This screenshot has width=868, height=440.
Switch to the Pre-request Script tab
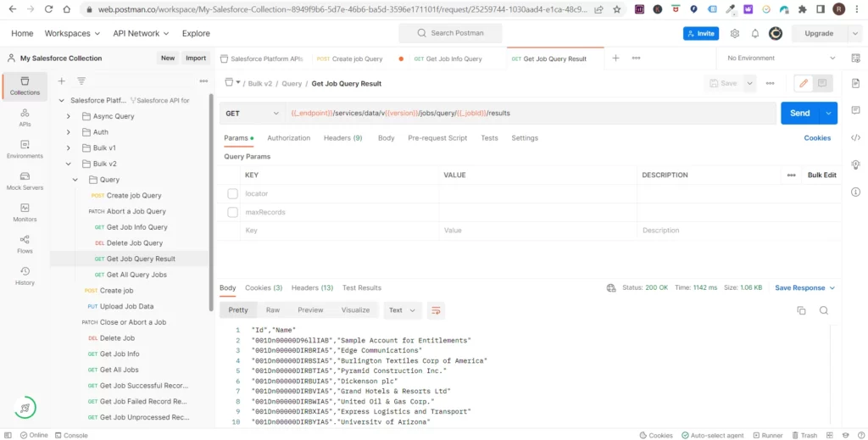pos(437,138)
